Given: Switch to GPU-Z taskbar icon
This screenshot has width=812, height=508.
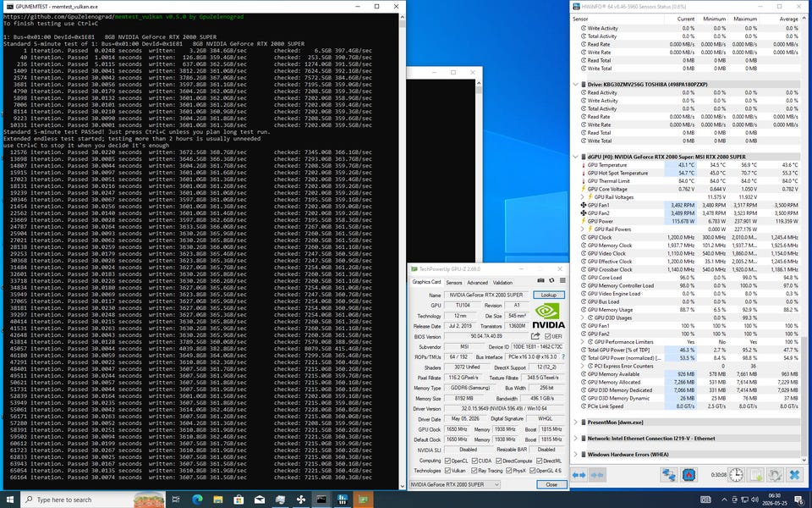Looking at the screenshot, I should (363, 500).
